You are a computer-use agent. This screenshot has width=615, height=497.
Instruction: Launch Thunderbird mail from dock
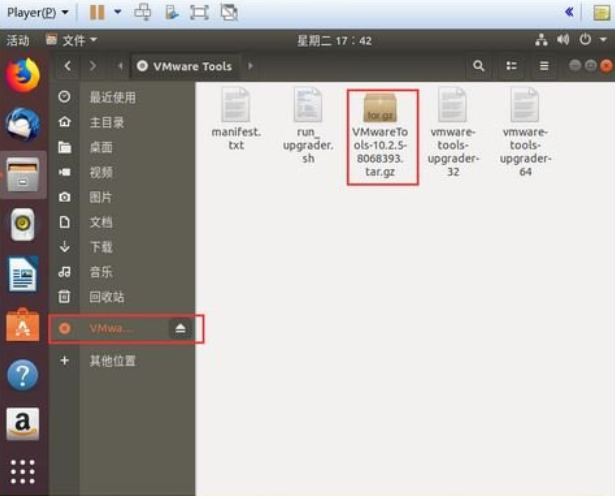(x=23, y=125)
